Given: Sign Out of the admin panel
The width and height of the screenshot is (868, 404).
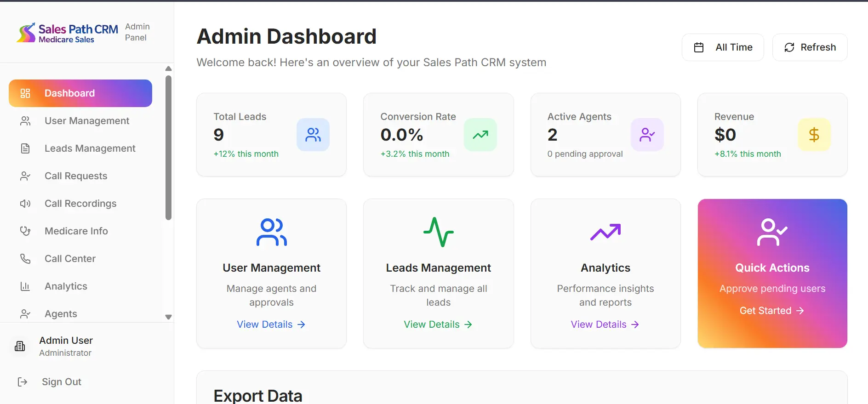Looking at the screenshot, I should [x=61, y=382].
